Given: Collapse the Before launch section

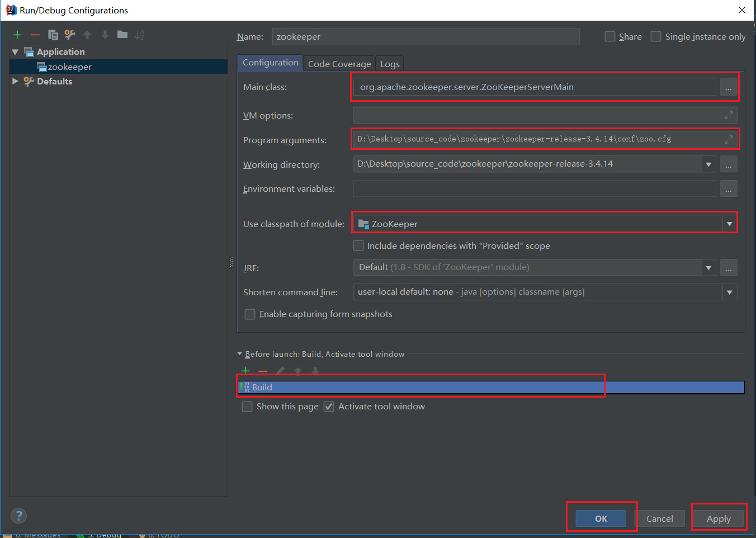Looking at the screenshot, I should [240, 354].
